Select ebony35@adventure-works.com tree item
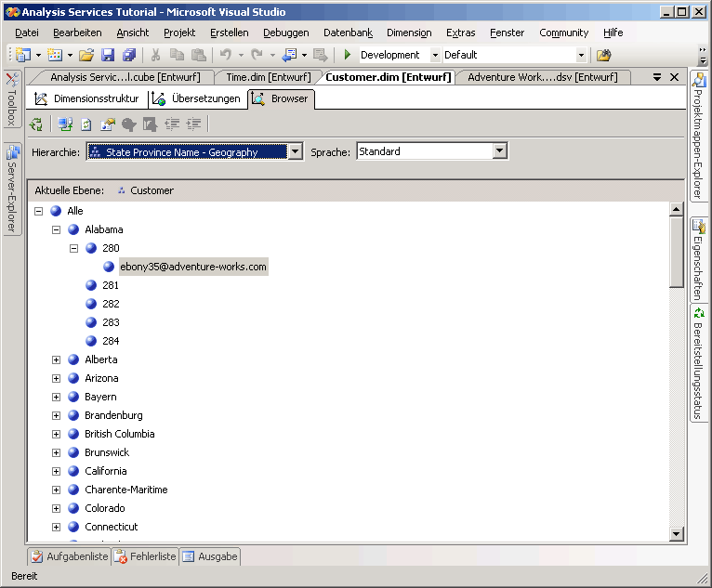Viewport: 712px width, 588px height. coord(193,267)
